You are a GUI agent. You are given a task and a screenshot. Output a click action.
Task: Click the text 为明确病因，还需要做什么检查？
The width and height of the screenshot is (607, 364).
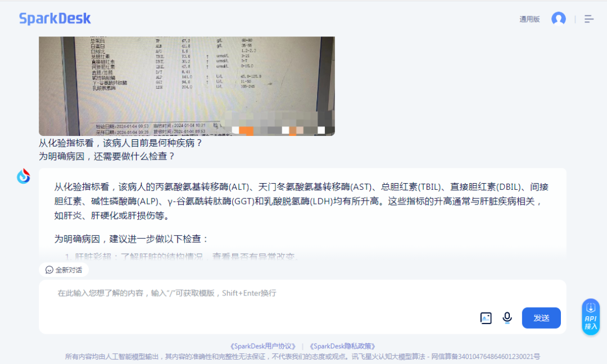click(107, 156)
